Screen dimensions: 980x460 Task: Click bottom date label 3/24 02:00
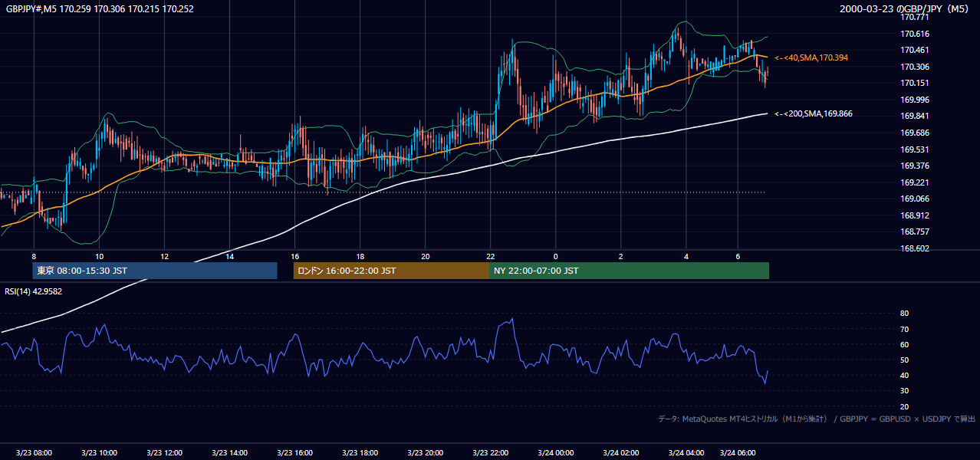[621, 453]
